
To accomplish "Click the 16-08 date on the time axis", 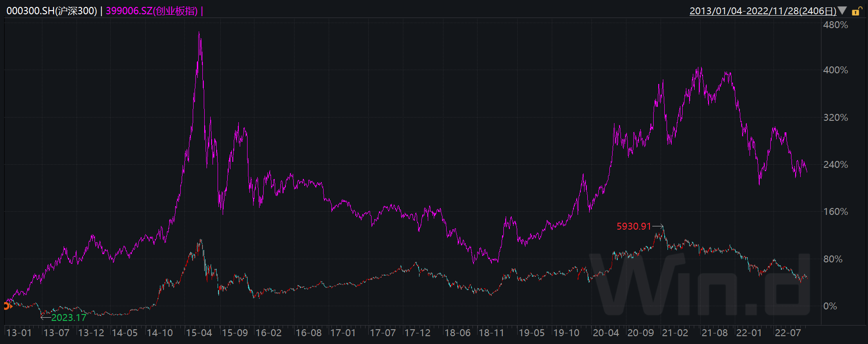I will (308, 333).
